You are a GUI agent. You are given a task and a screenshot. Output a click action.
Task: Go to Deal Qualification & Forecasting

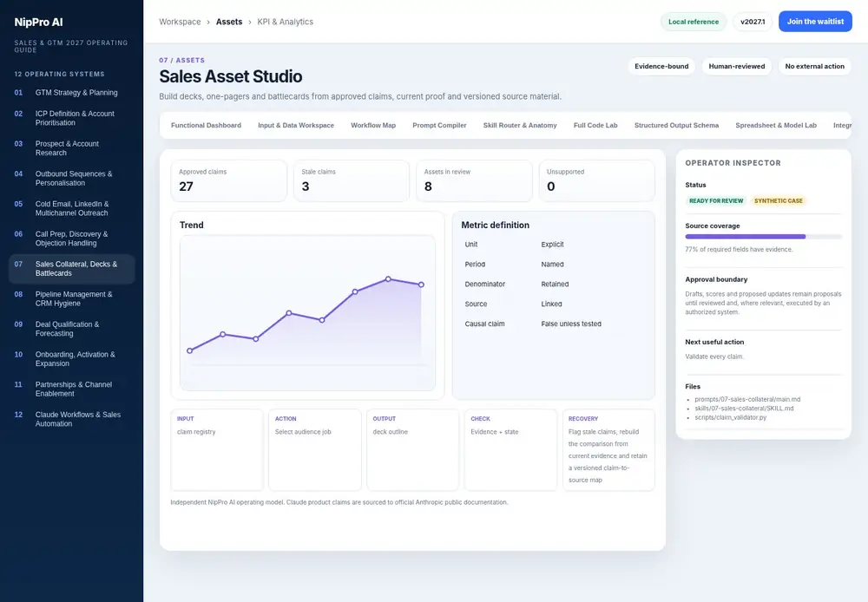coord(71,329)
